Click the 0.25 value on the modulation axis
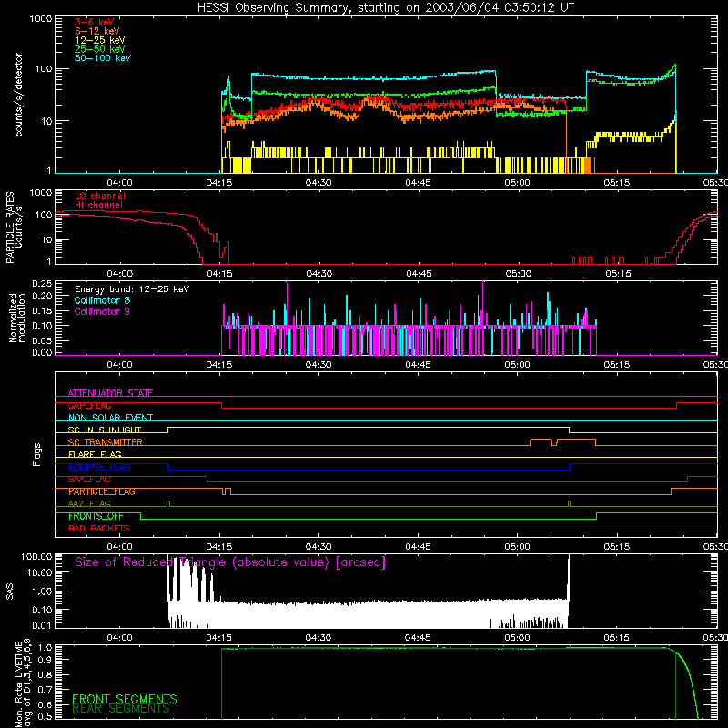728x728 pixels. [42, 284]
